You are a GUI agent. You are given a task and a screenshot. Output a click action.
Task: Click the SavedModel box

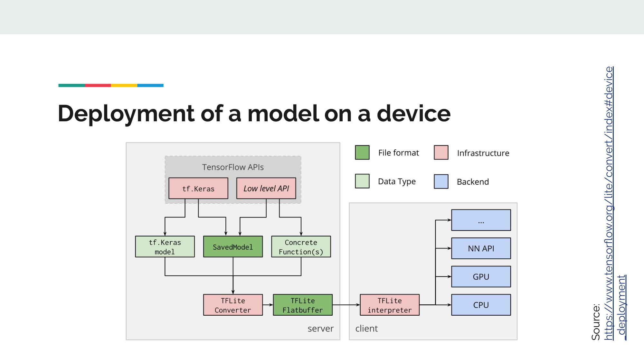[233, 247]
